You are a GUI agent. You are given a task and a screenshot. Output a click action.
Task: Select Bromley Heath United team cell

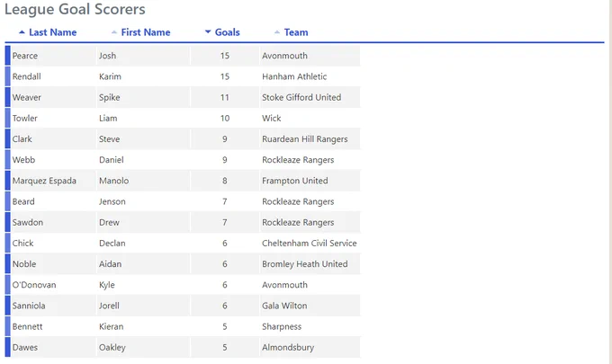[310, 264]
